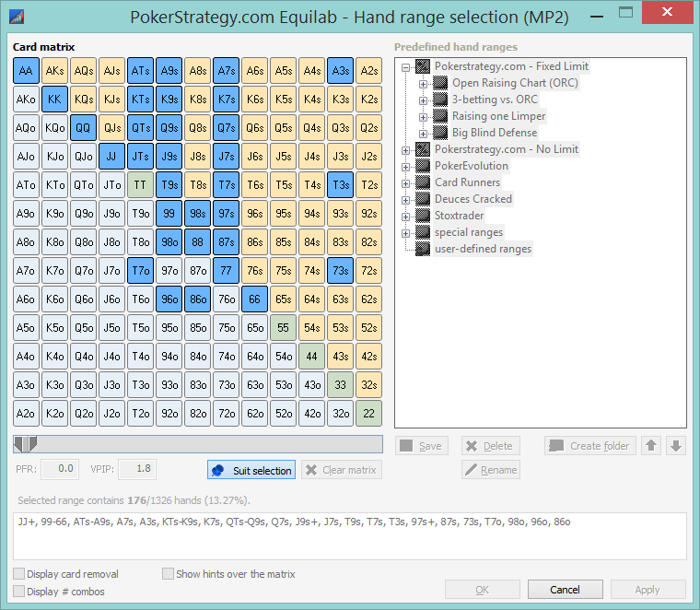Screen dimensions: 700x610
Task: Click the VPIP value field
Action: click(x=137, y=469)
